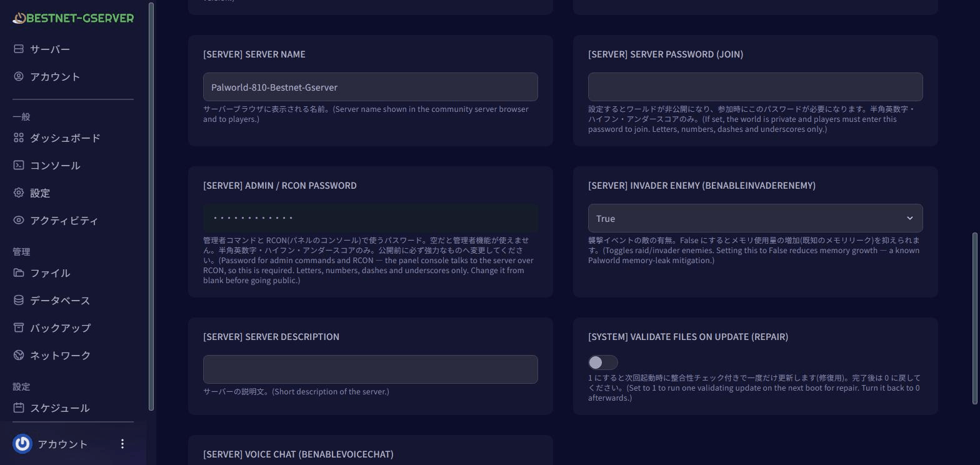980x465 pixels.
Task: Open the ネットワーク globe icon
Action: click(19, 355)
